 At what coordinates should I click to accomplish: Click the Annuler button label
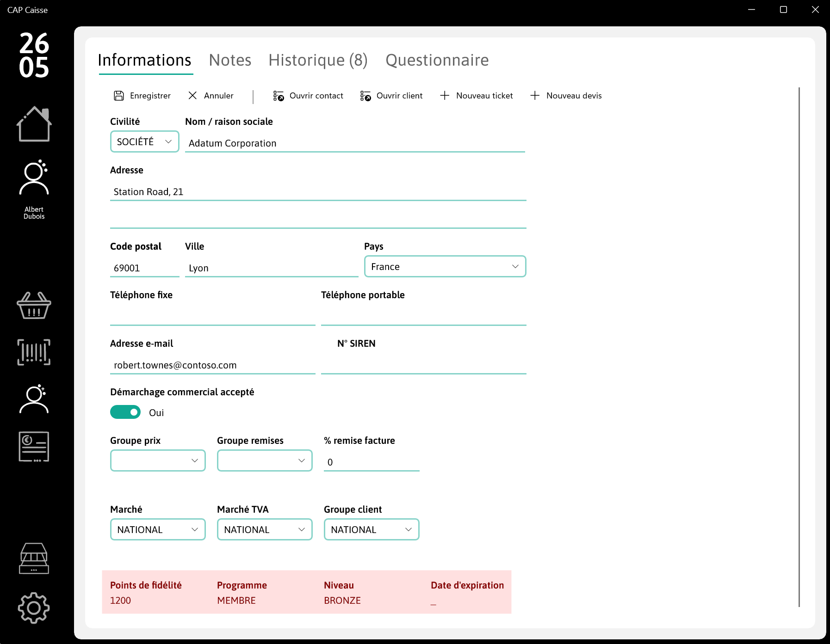click(x=219, y=96)
